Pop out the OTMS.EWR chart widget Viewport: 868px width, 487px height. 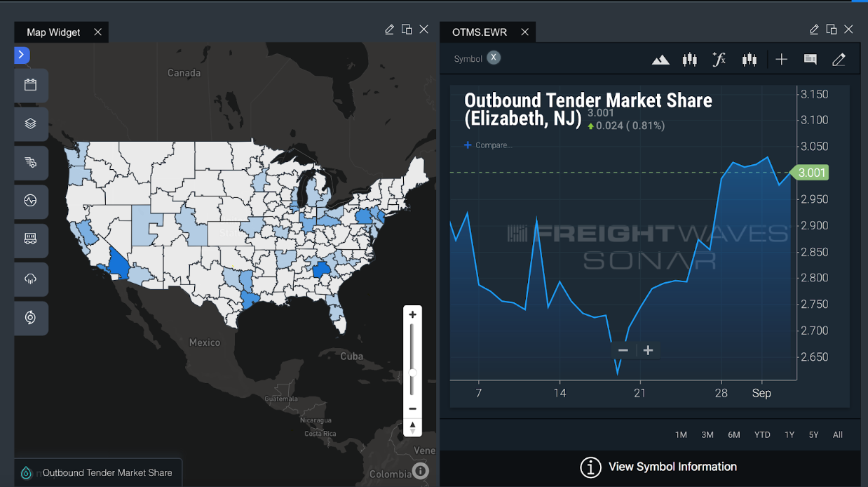tap(832, 29)
